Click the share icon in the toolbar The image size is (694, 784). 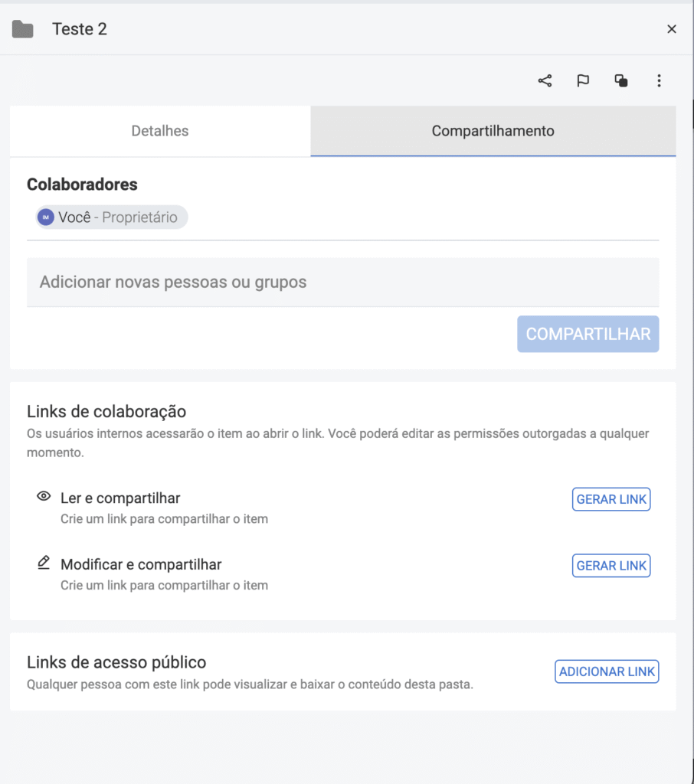click(x=545, y=80)
